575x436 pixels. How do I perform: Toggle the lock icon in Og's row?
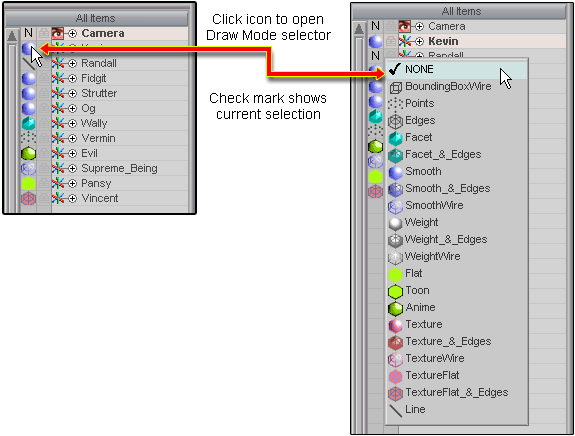44,108
